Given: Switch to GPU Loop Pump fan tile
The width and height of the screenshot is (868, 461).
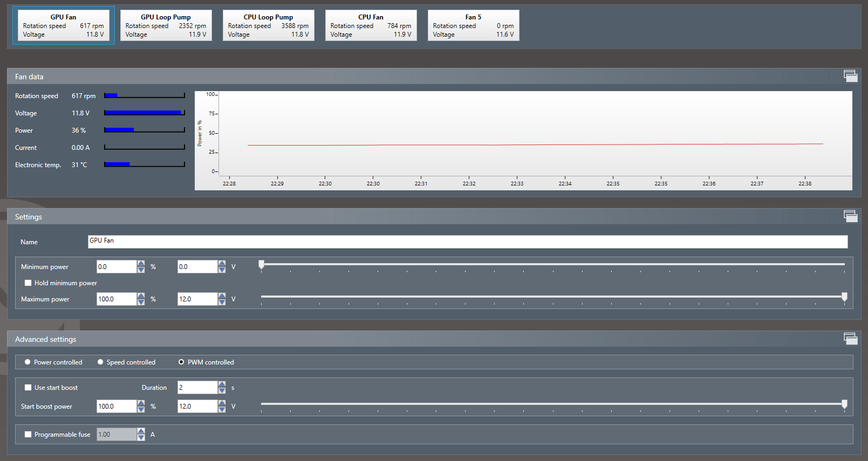Looking at the screenshot, I should tap(166, 25).
